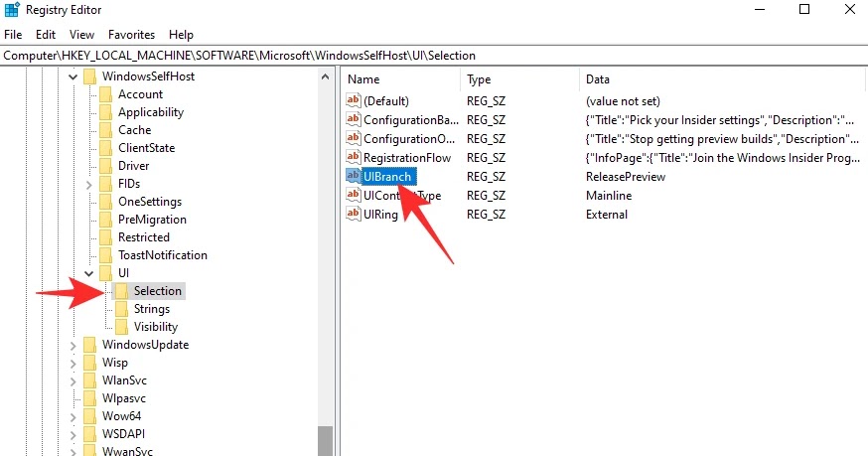Click the WindowsSelfHost folder icon
Screen dimensions: 868x456
click(89, 76)
